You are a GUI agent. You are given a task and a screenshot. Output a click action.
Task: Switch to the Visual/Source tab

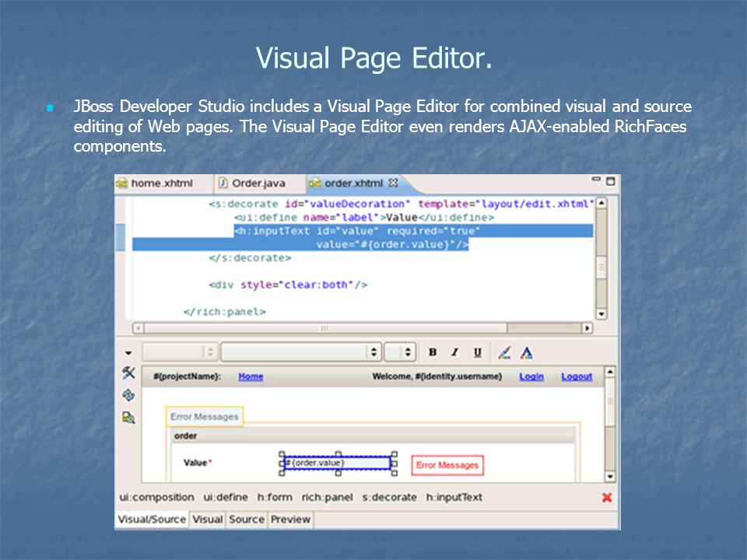coord(152,519)
